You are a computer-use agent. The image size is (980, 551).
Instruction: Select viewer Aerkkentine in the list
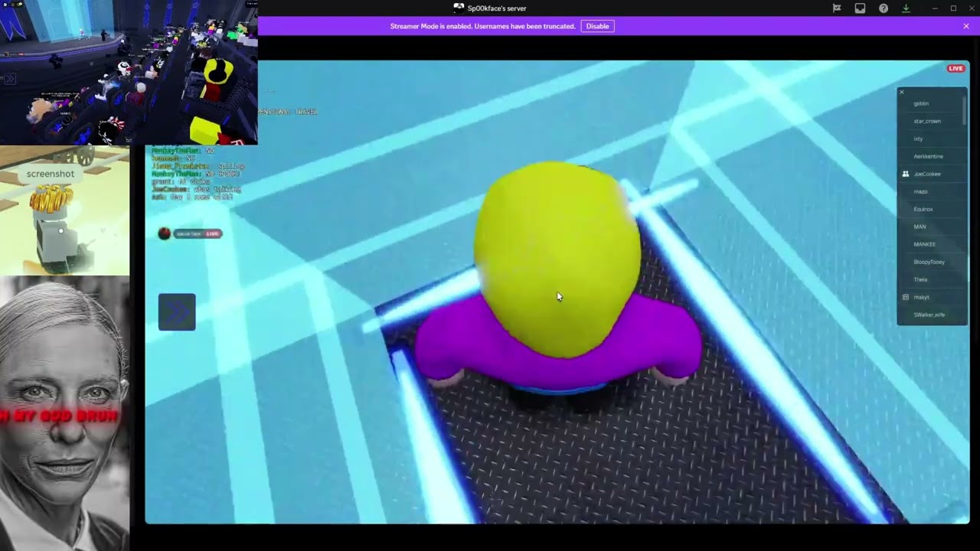point(928,156)
